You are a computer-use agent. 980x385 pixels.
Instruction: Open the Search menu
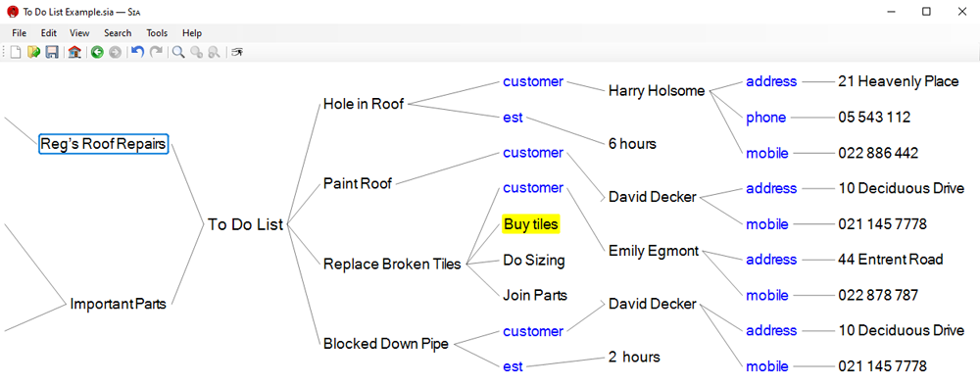pyautogui.click(x=118, y=33)
